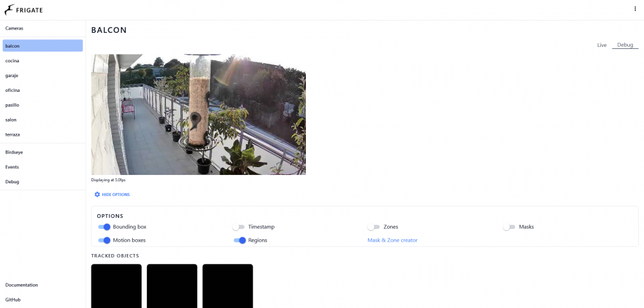This screenshot has width=644, height=308.
Task: Click the BALCON page heading
Action: pyautogui.click(x=109, y=30)
